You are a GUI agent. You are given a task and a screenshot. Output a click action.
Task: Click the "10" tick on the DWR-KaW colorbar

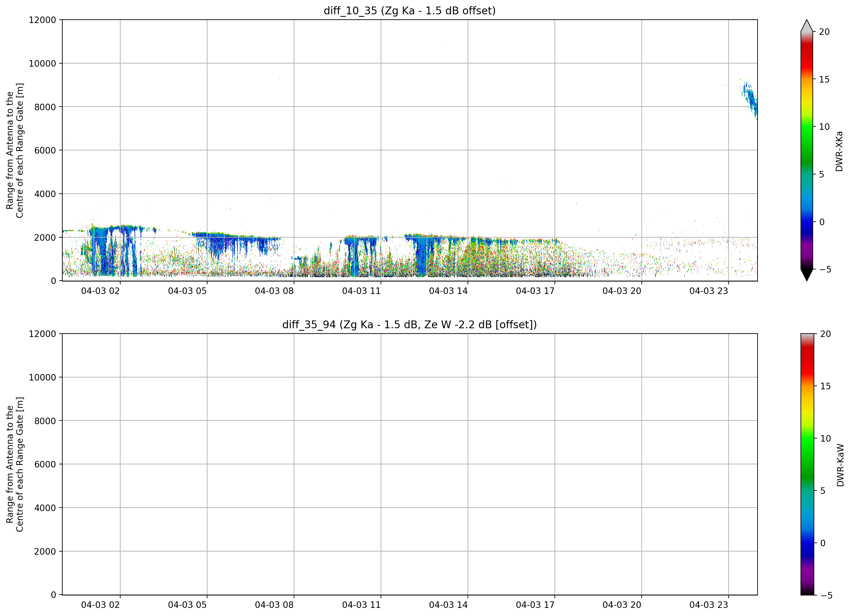(826, 438)
